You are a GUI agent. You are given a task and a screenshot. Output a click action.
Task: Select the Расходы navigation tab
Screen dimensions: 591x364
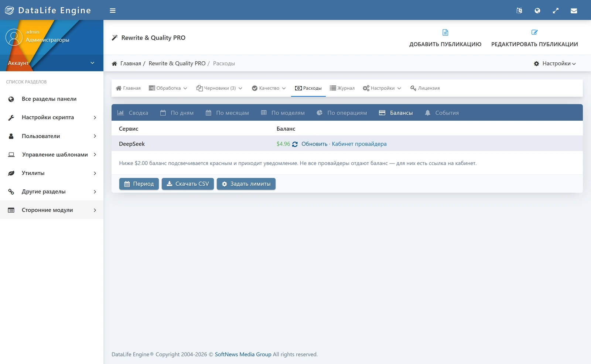pos(308,88)
